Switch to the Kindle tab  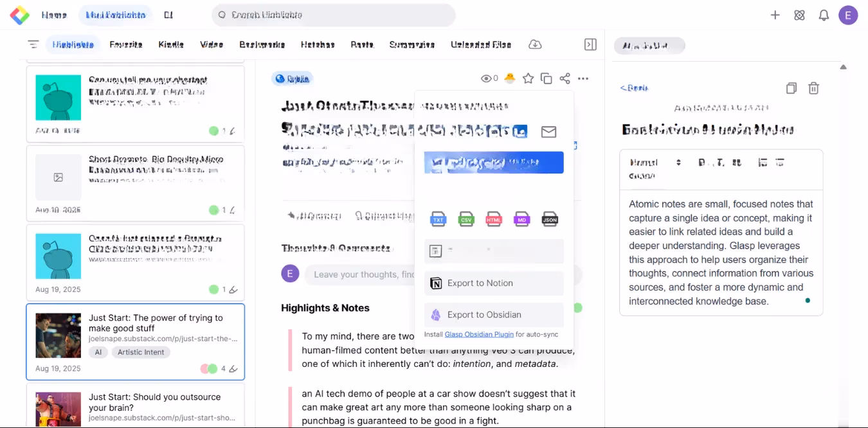tap(171, 44)
